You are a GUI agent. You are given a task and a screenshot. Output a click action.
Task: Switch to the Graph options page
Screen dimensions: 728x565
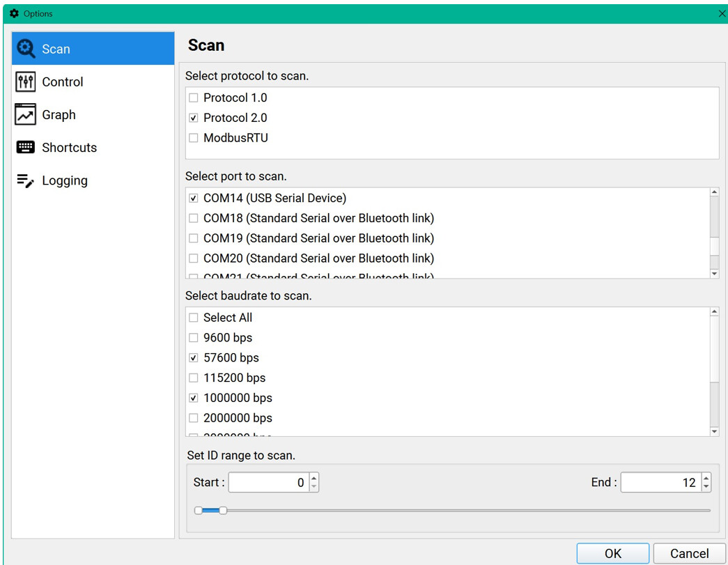(x=59, y=115)
